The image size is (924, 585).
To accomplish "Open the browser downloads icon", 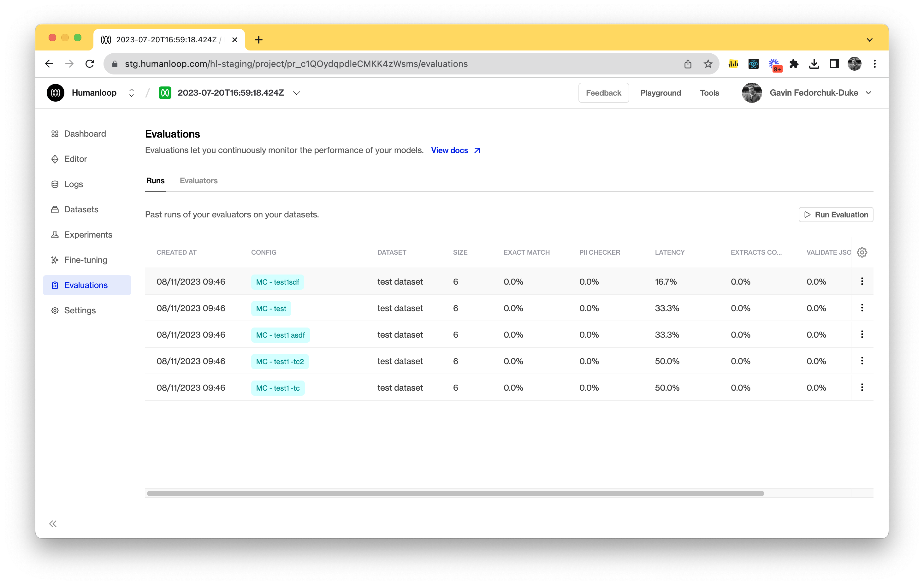I will click(x=814, y=64).
